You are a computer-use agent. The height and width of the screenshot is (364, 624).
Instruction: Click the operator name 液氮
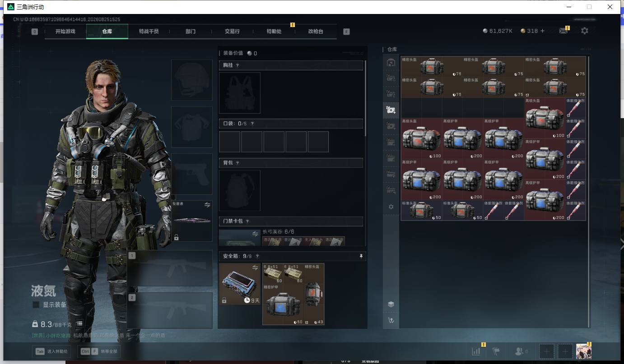click(x=43, y=290)
